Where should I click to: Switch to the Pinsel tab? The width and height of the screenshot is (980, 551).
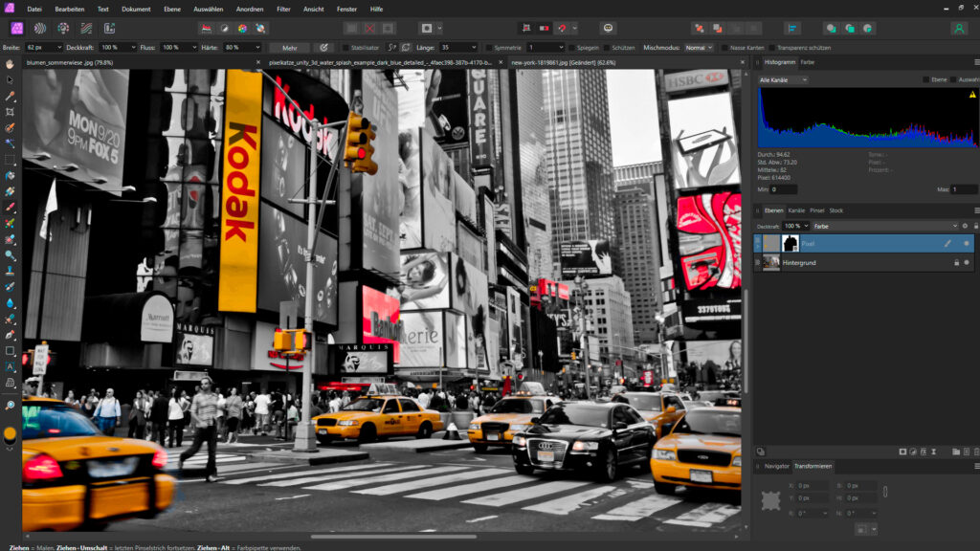(x=817, y=210)
